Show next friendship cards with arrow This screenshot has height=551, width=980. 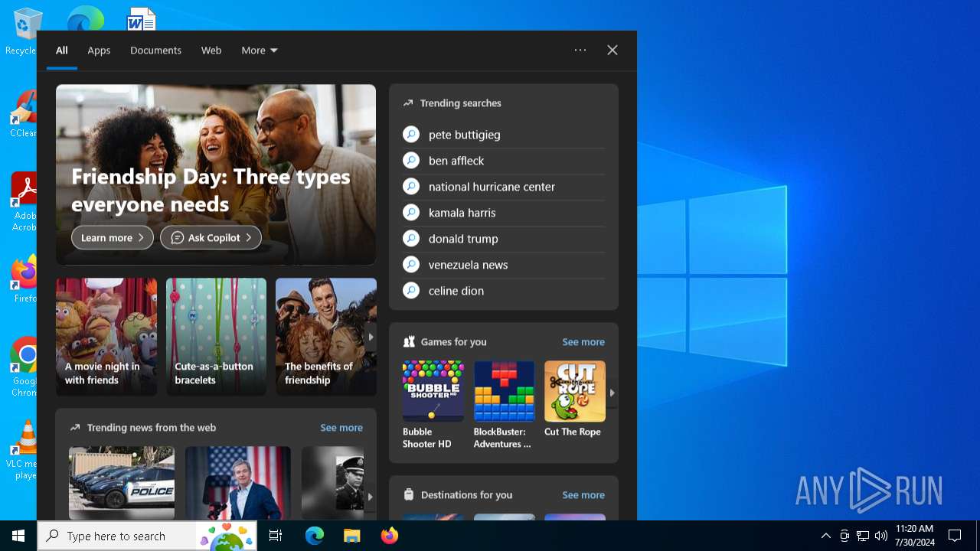coord(371,337)
